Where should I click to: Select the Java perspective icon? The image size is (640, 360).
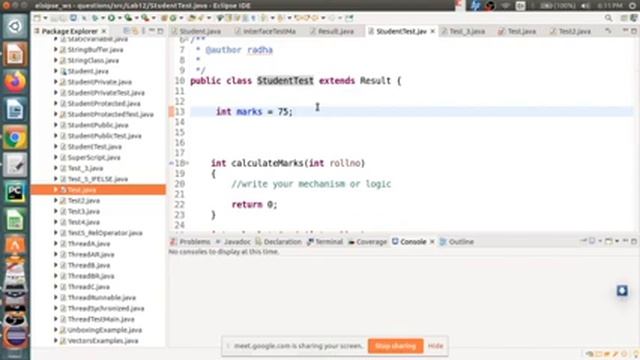[634, 18]
